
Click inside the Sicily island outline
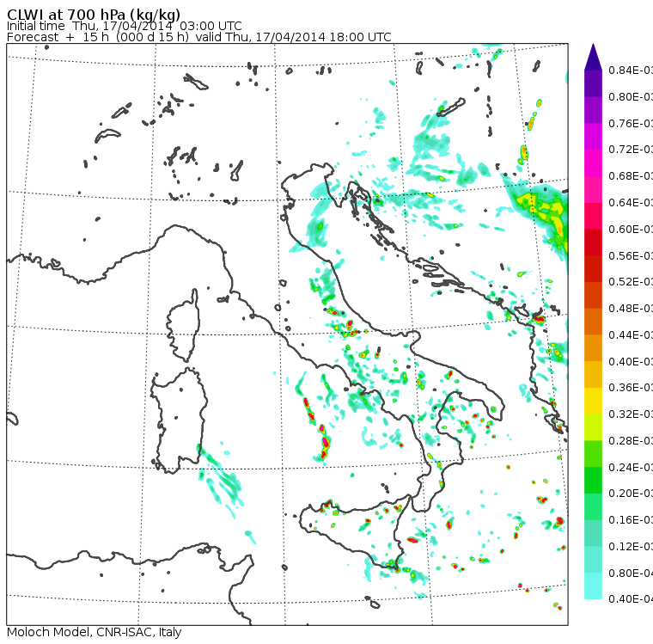tap(354, 530)
